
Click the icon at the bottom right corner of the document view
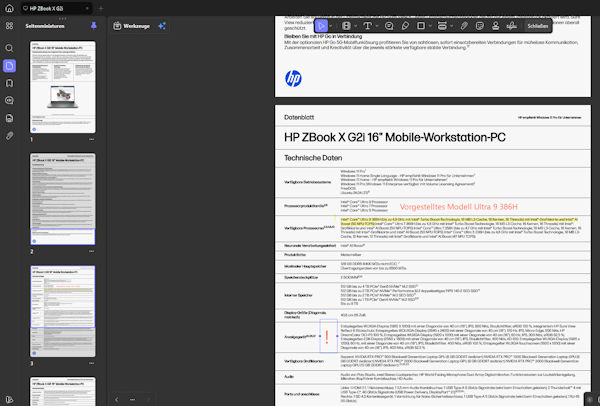[x=590, y=400]
